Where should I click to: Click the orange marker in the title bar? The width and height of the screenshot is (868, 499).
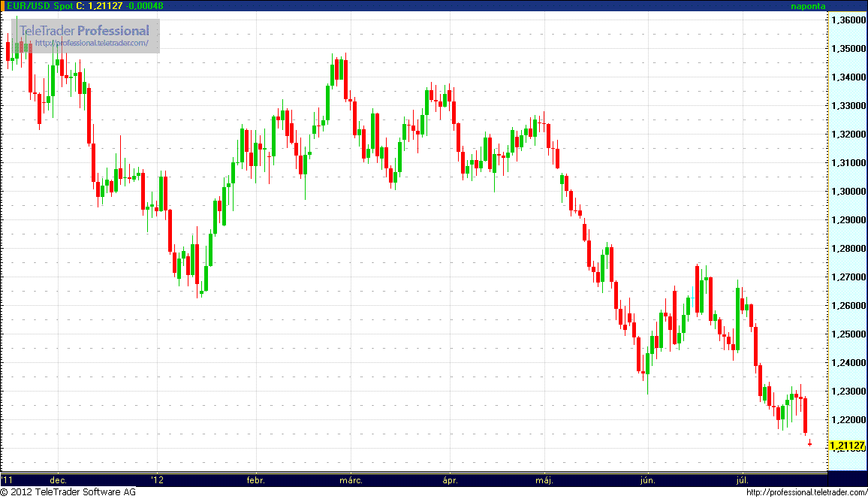point(2,5)
